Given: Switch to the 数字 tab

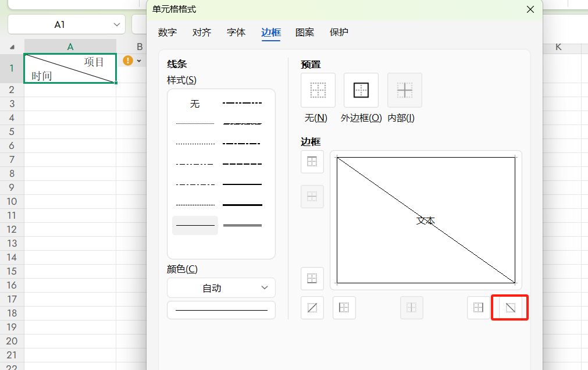Looking at the screenshot, I should click(168, 33).
